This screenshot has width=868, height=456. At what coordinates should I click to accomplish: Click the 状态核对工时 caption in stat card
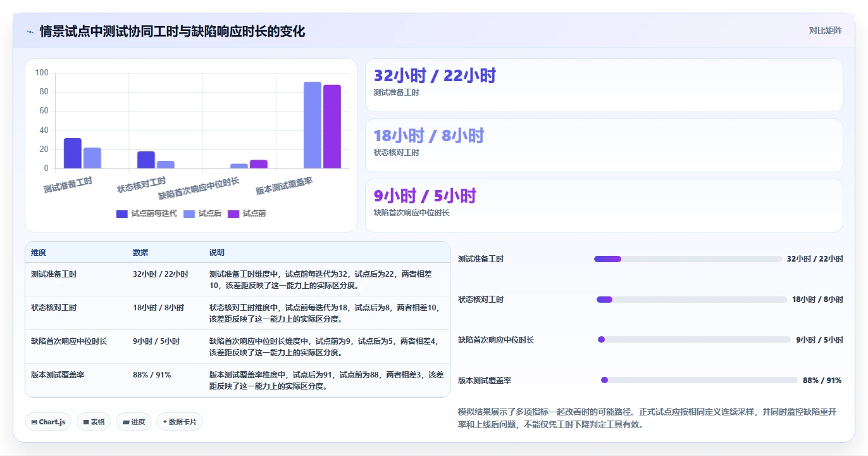point(396,153)
